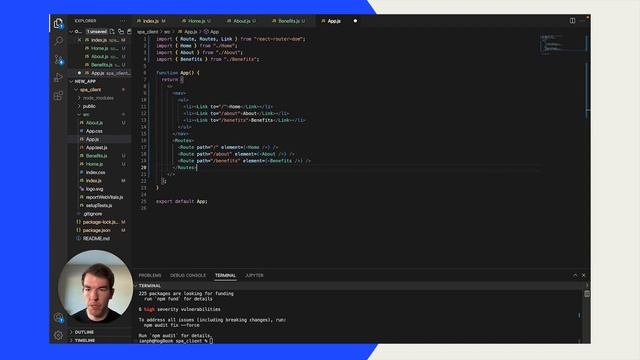Click the terminal prompt input line

coord(176,341)
